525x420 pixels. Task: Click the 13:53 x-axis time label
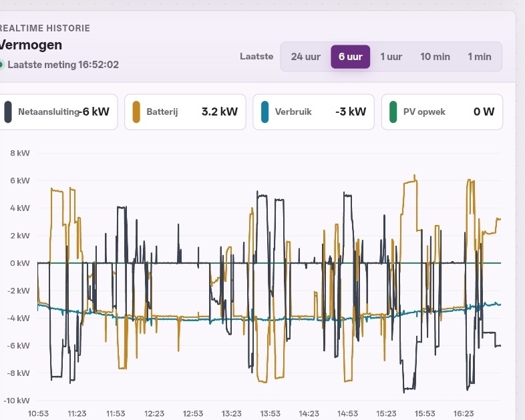[x=271, y=413]
